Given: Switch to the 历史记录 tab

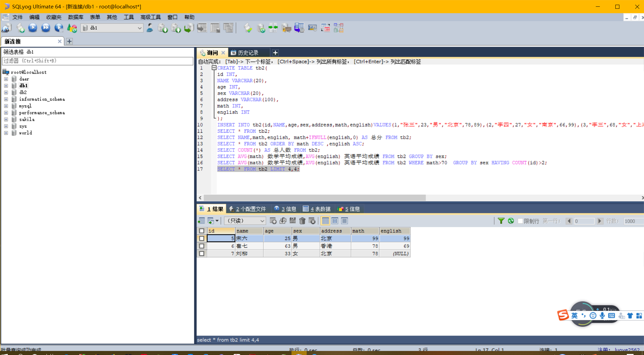Looking at the screenshot, I should click(248, 53).
